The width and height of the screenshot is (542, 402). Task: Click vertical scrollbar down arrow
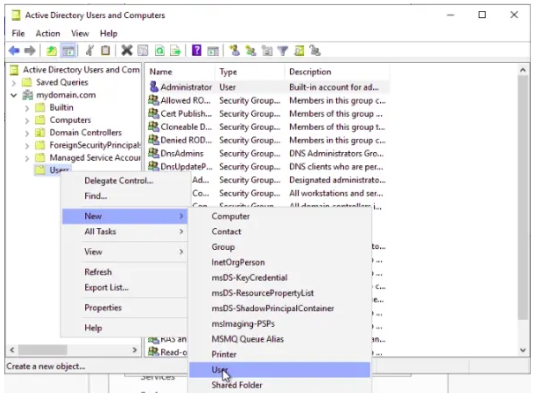click(x=523, y=350)
